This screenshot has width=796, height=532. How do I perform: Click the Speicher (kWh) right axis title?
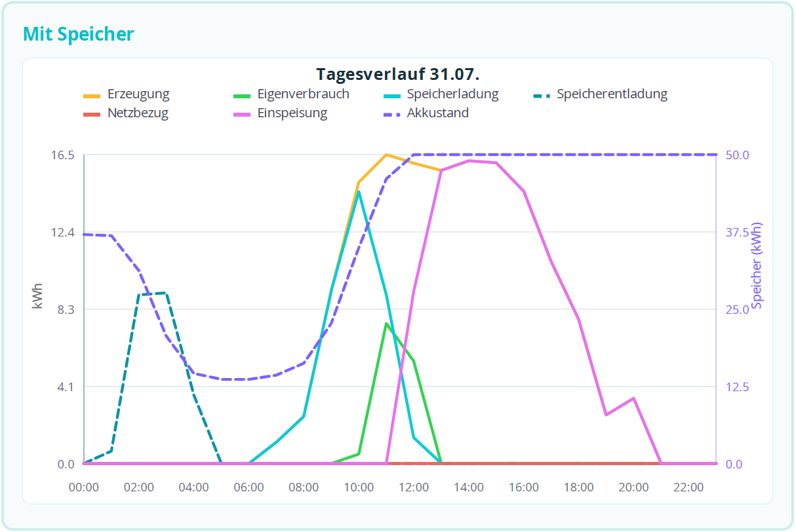758,265
